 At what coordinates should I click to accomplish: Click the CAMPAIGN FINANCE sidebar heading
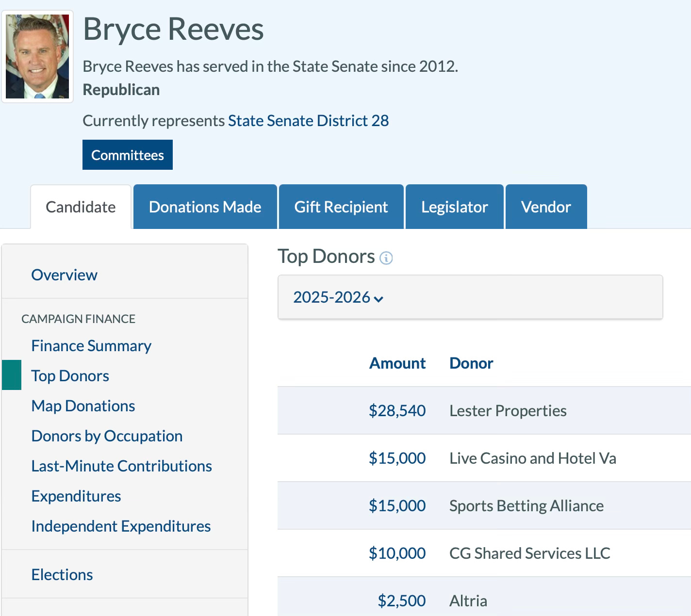(x=79, y=319)
